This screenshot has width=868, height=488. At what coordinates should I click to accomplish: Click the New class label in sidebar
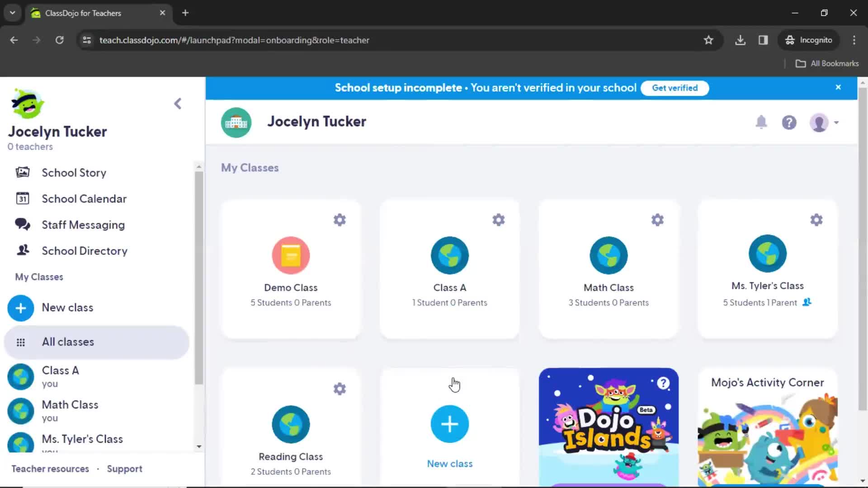67,308
